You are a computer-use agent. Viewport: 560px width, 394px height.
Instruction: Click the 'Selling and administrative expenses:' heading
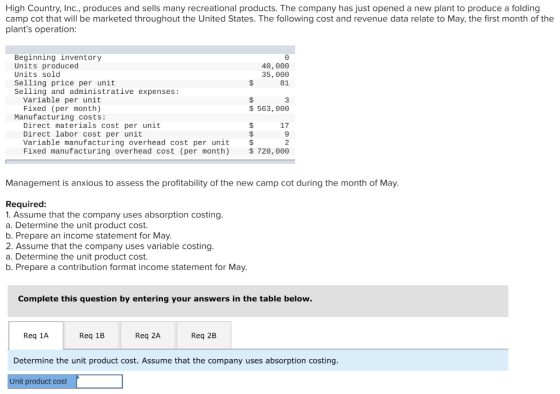click(97, 92)
